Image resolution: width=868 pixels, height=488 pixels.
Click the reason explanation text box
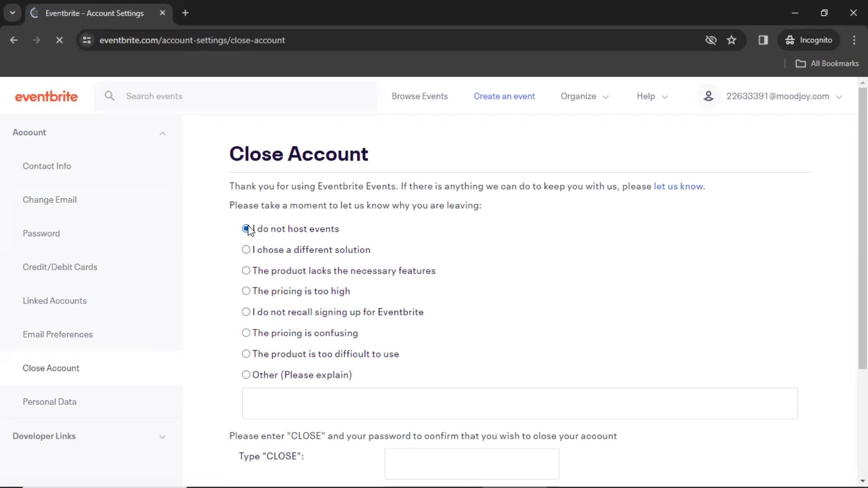click(x=520, y=403)
